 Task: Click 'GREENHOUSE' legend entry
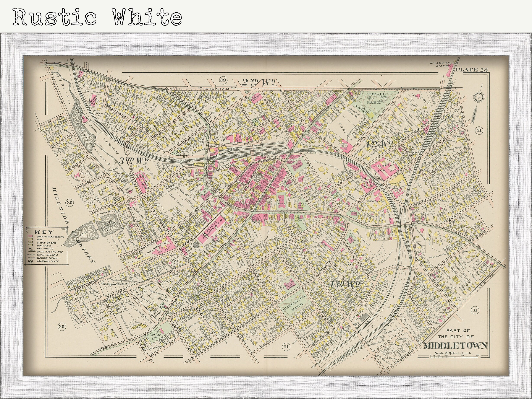click(x=44, y=246)
